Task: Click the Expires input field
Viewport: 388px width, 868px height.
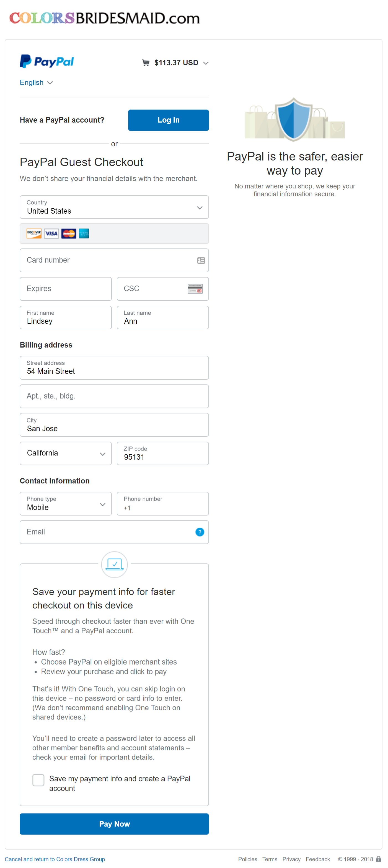Action: [66, 289]
